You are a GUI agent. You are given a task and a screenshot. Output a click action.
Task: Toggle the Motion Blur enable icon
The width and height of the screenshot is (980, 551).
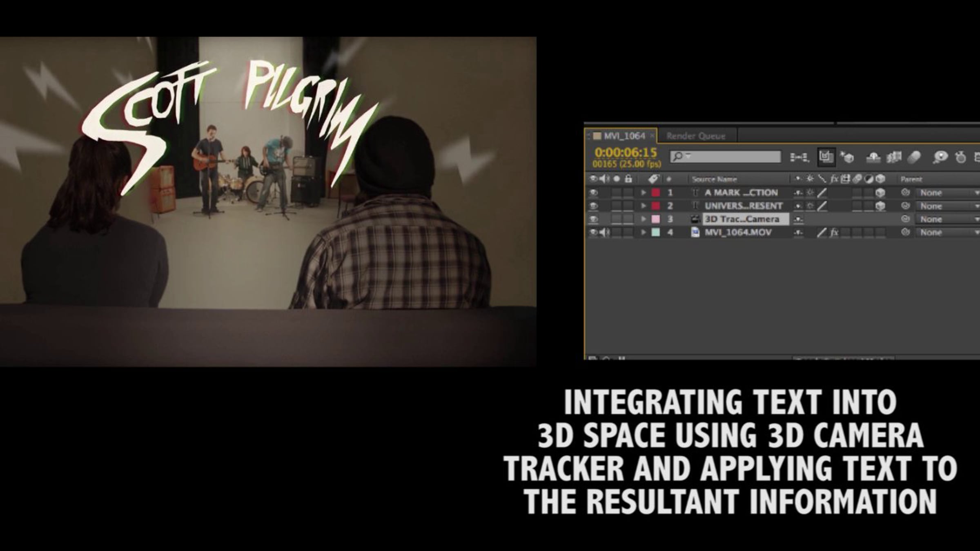915,157
